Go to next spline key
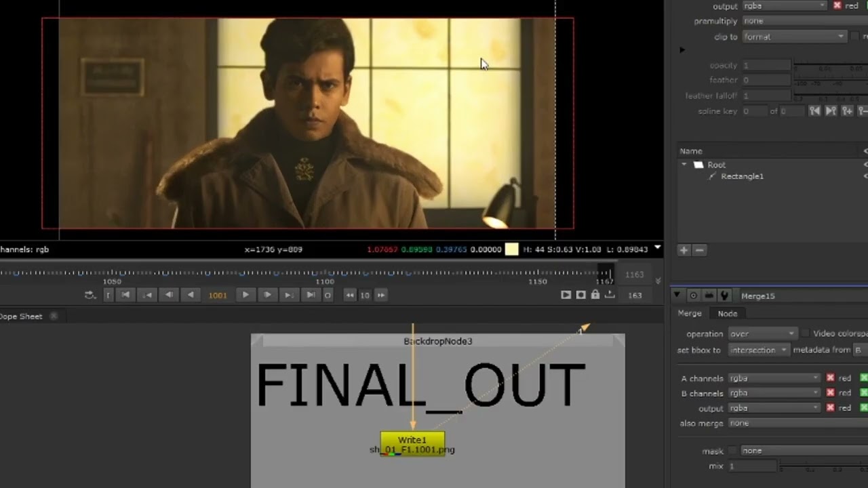 (x=831, y=111)
